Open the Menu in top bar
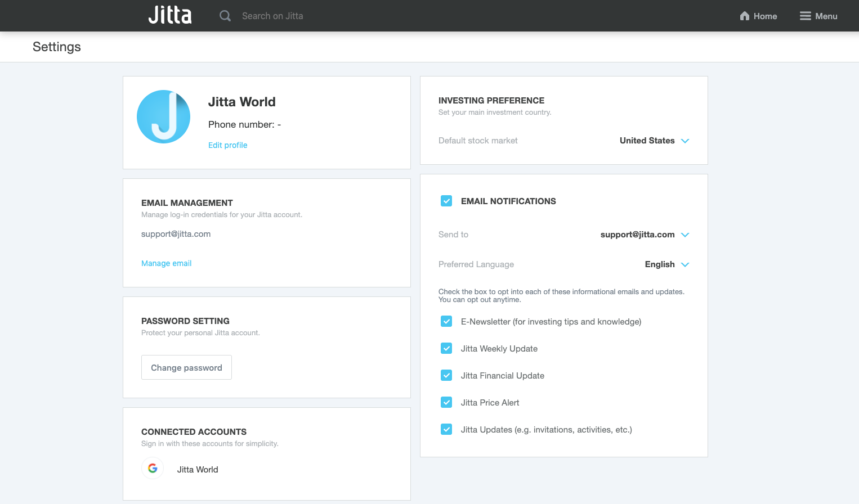Screen dimensions: 859x504 click(818, 16)
